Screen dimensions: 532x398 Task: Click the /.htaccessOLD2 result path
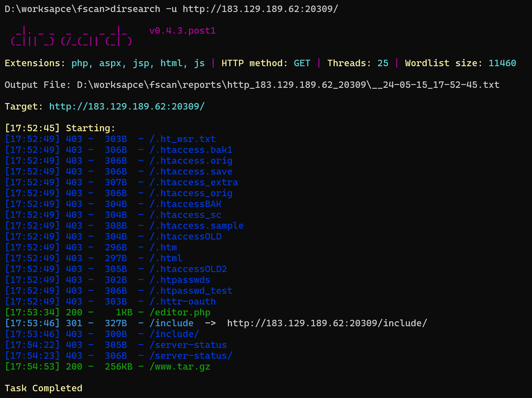(x=188, y=269)
